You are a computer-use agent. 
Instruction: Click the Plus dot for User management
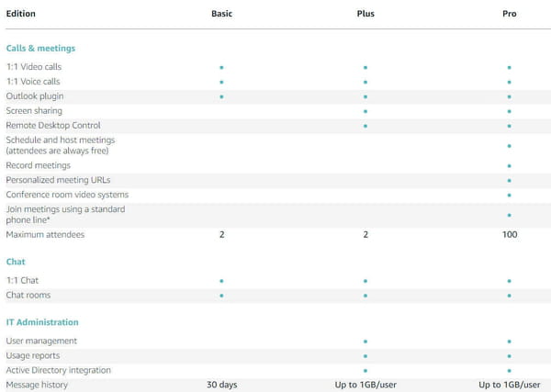tap(365, 342)
